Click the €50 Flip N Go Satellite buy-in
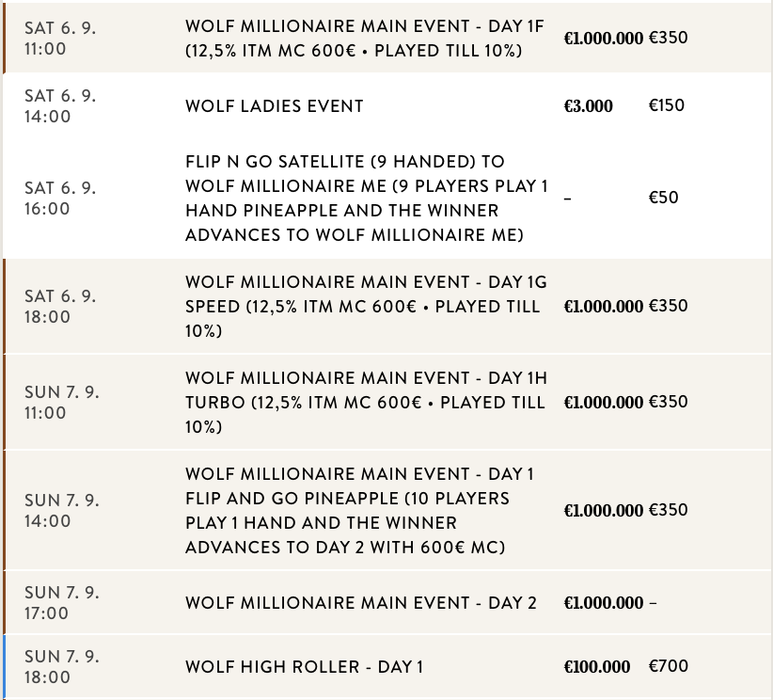Viewport: 773px width, 700px height. (x=663, y=198)
